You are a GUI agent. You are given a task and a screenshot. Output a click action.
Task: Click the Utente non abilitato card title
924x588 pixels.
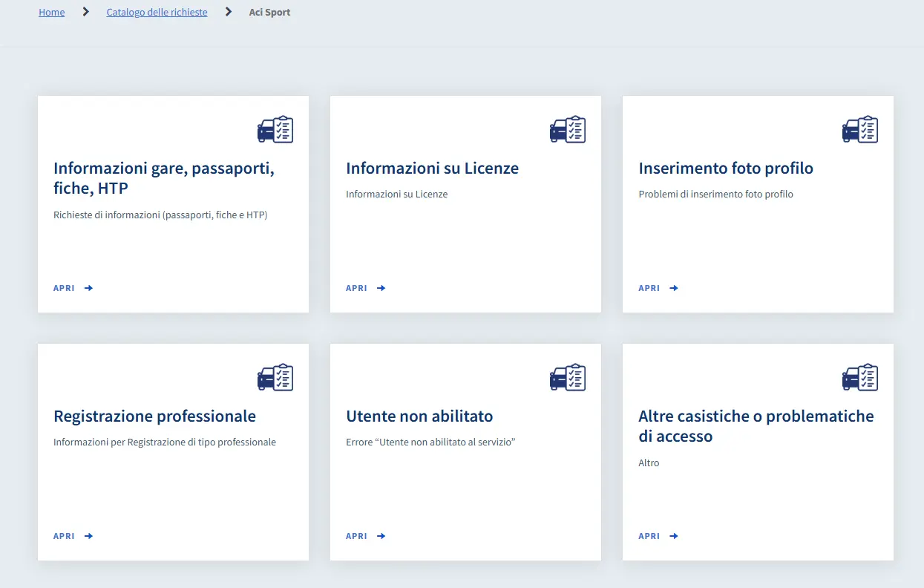coord(419,416)
